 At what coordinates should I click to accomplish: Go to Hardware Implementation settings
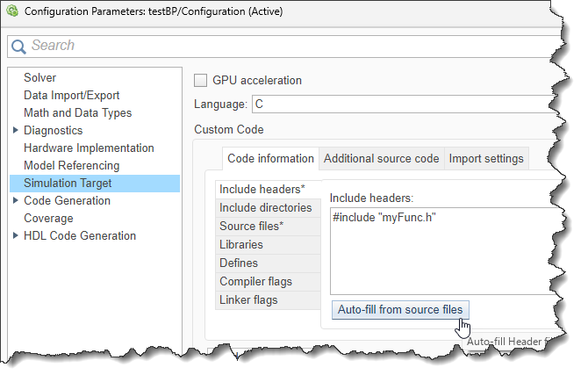89,148
